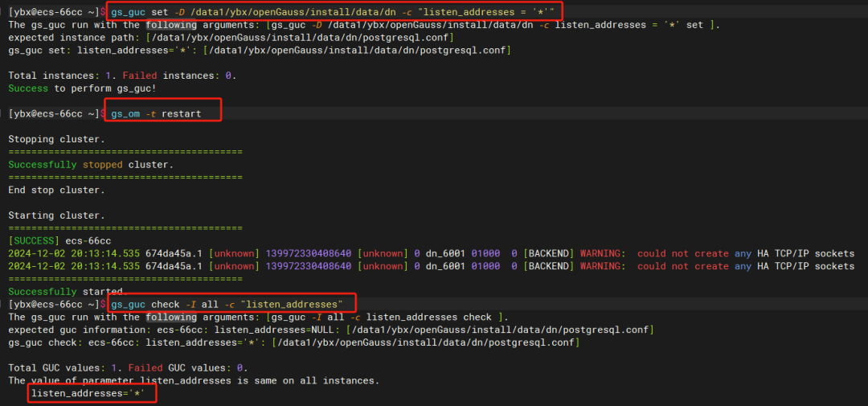Click the 'Starting cluster.' text
The width and height of the screenshot is (868, 406).
56,215
